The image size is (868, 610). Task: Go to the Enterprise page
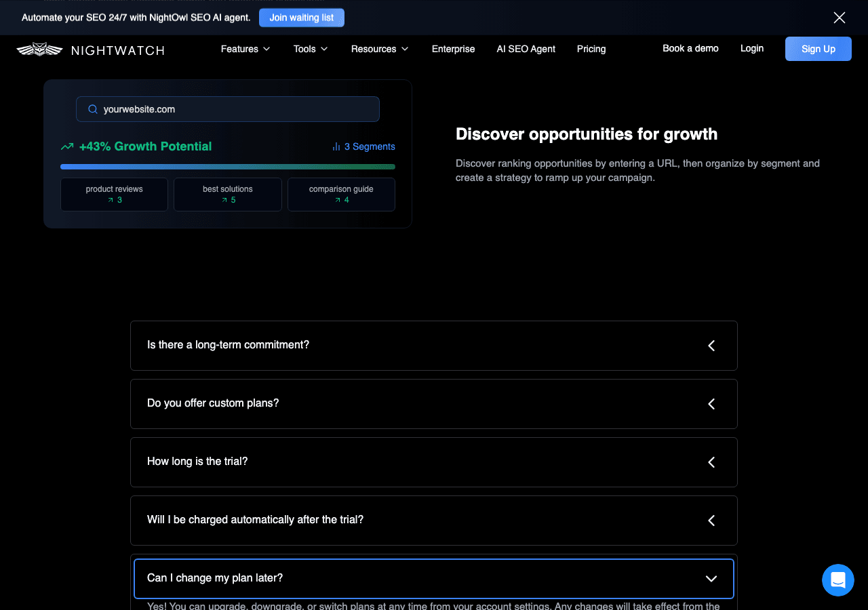point(453,49)
